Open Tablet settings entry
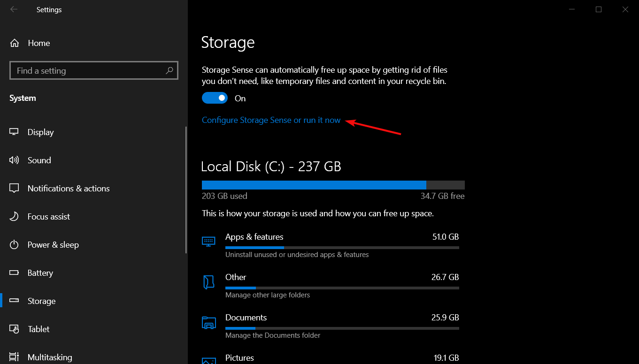639x364 pixels. (x=38, y=329)
